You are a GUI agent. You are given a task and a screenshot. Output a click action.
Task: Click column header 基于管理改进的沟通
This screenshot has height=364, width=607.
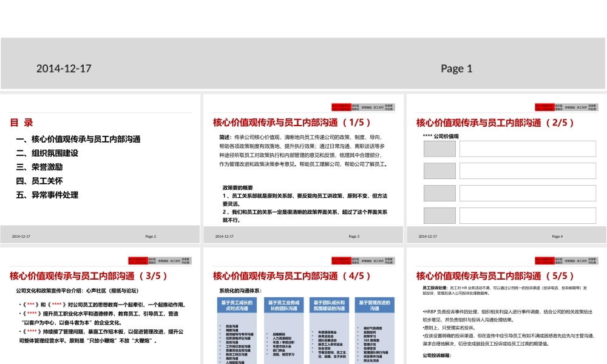coord(375,305)
